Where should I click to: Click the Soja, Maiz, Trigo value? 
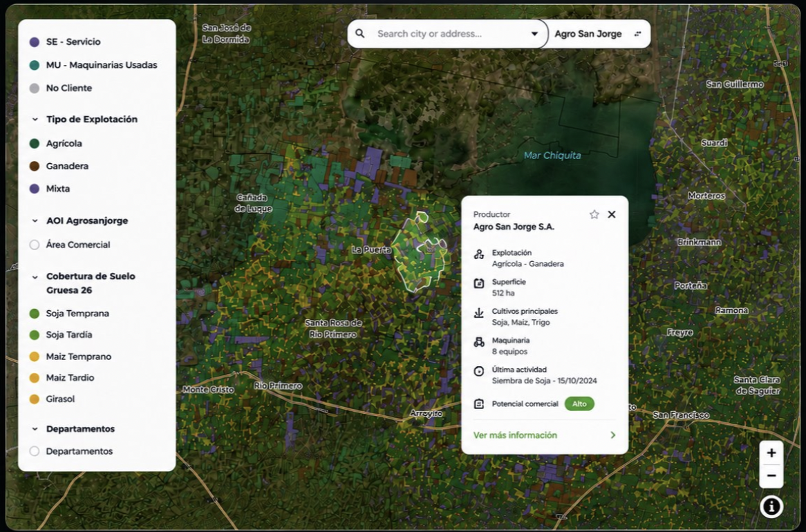tap(521, 322)
